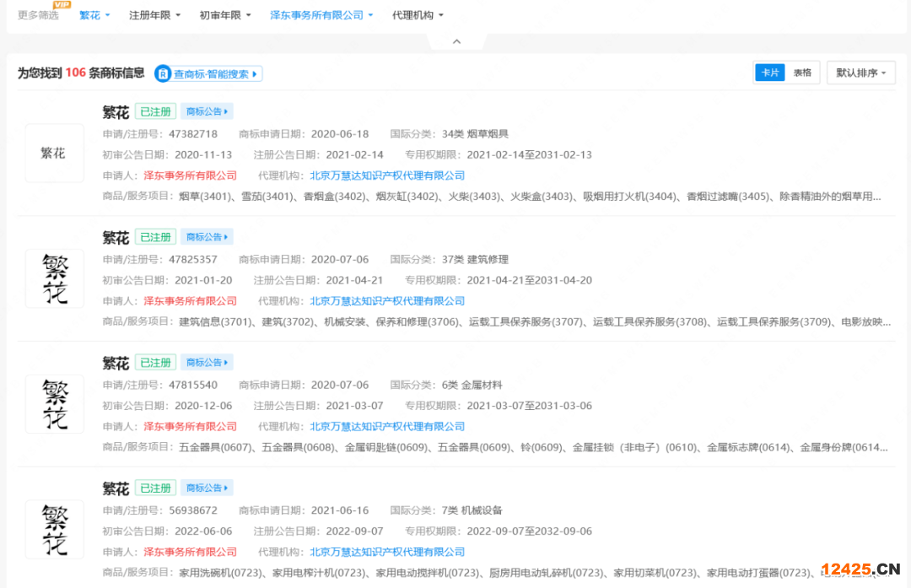Screen dimensions: 911x588
Task: Open 北京万慧达知识产权代理有限公司 link in third result
Action: pos(387,427)
